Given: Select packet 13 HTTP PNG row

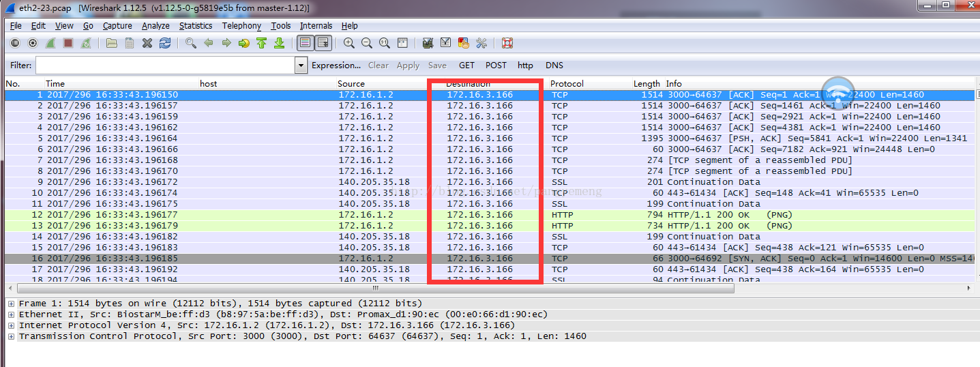Looking at the screenshot, I should [x=489, y=226].
